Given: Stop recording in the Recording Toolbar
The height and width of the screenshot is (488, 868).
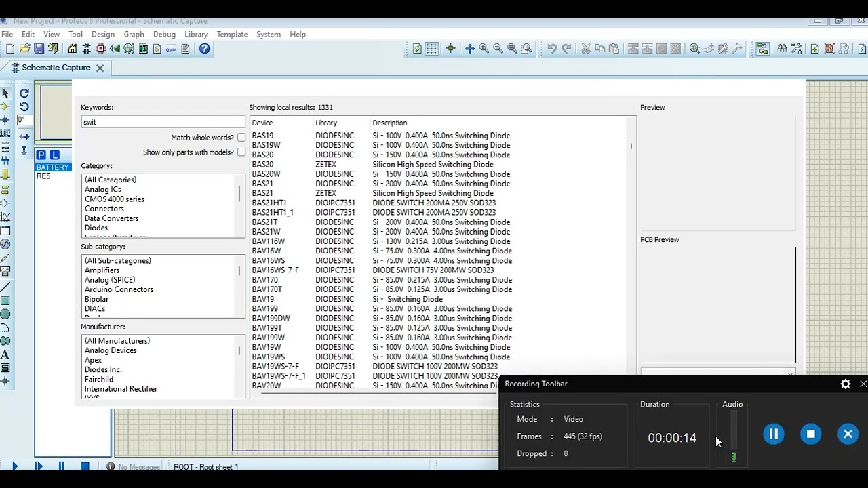Looking at the screenshot, I should [x=810, y=434].
